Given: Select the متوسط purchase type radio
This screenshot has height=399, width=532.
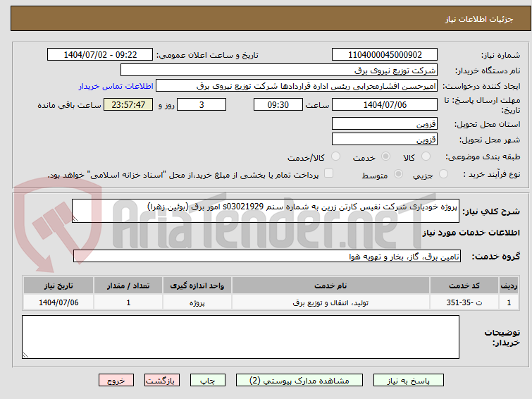Looking at the screenshot, I should click(x=398, y=174).
